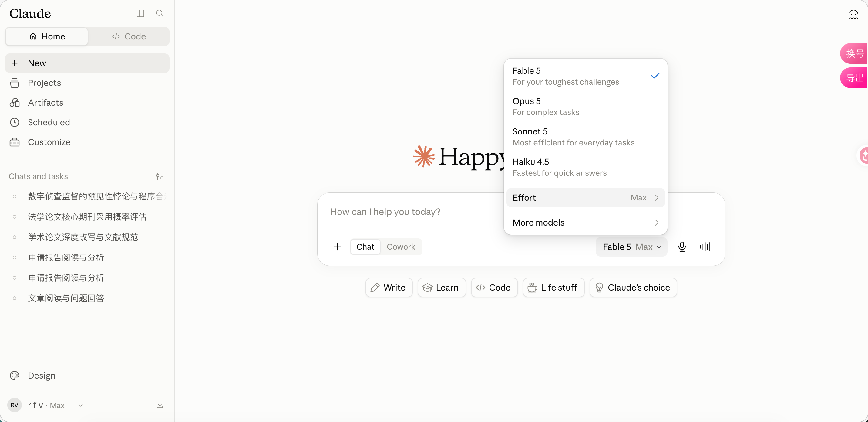Image resolution: width=868 pixels, height=422 pixels.
Task: Click the Customize briefcase icon
Action: (x=15, y=142)
